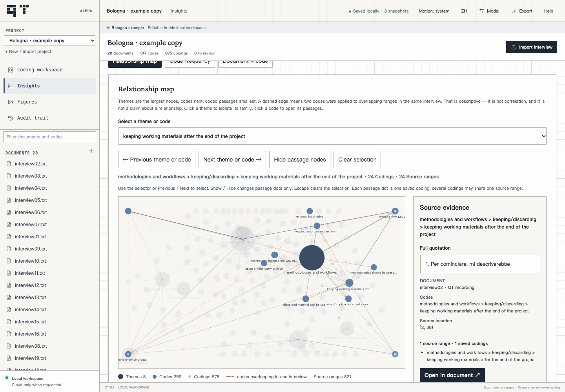Add a new document with plus icon
This screenshot has width=565, height=392.
pos(91,151)
